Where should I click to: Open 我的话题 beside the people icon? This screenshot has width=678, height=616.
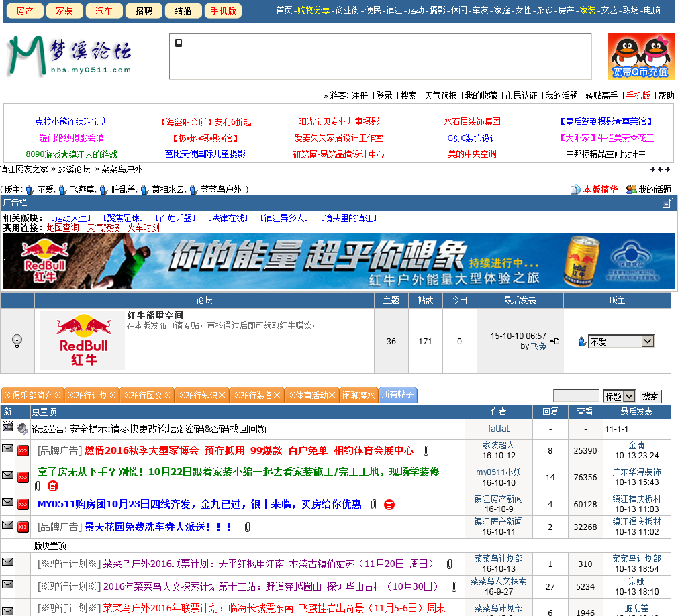pos(648,189)
